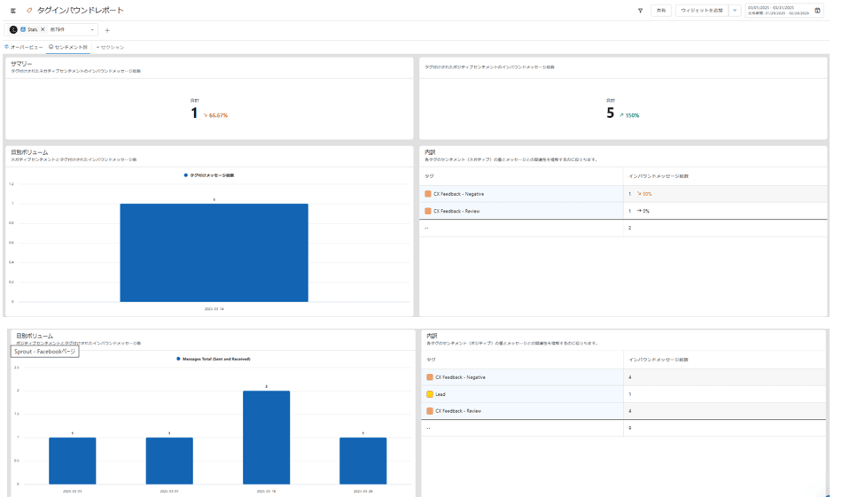Click the tag icon beside the report title
Image resolution: width=842 pixels, height=504 pixels.
tap(29, 11)
